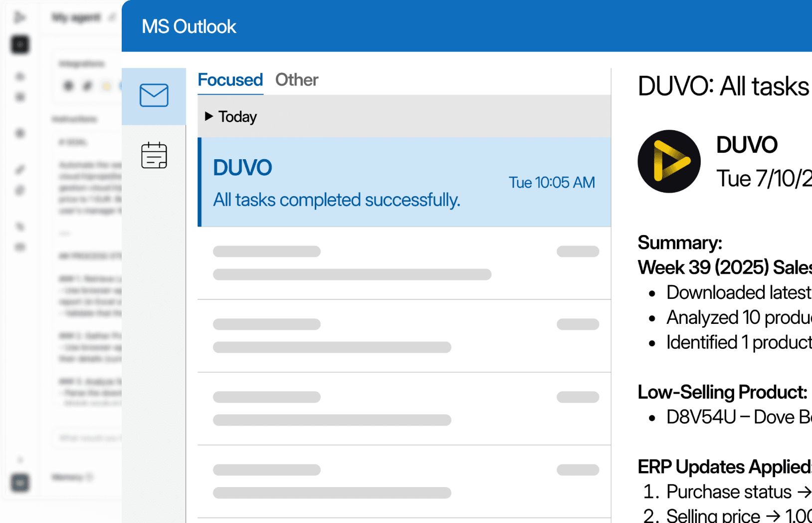
Task: Click the 'MS Outlook' title text
Action: 189,26
